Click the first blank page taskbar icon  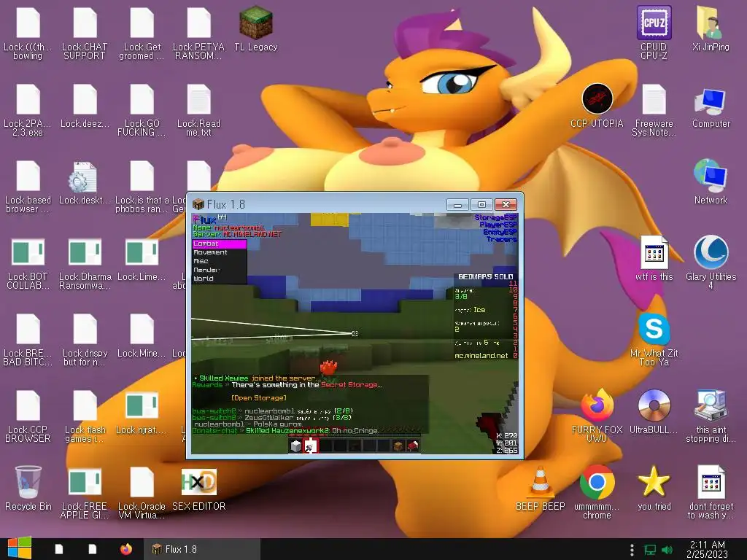coord(58,549)
